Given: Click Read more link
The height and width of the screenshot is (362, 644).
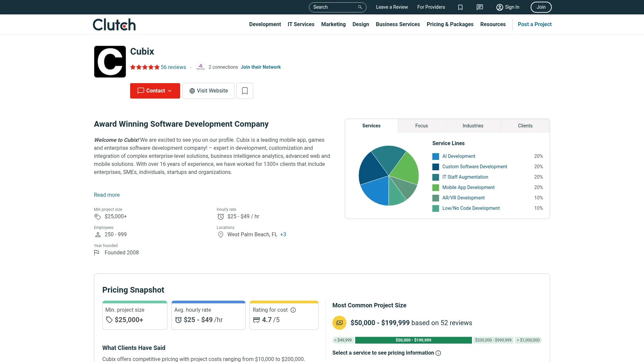Looking at the screenshot, I should click(107, 195).
